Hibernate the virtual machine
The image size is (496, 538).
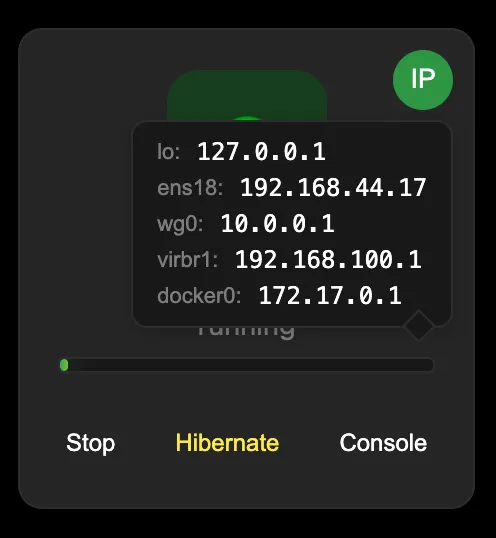click(x=227, y=443)
